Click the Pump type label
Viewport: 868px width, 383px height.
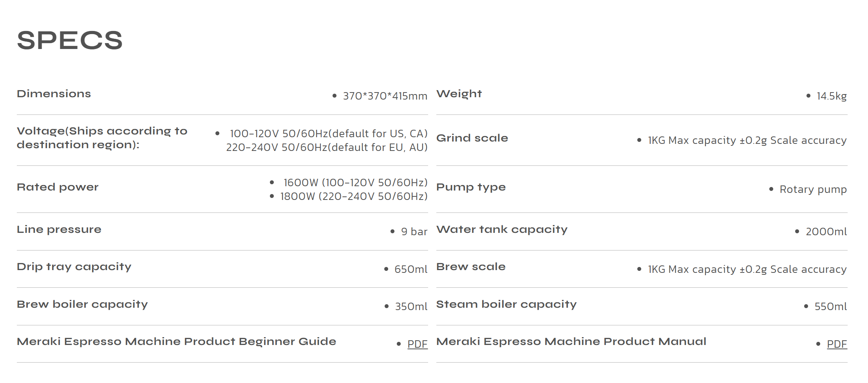[471, 187]
